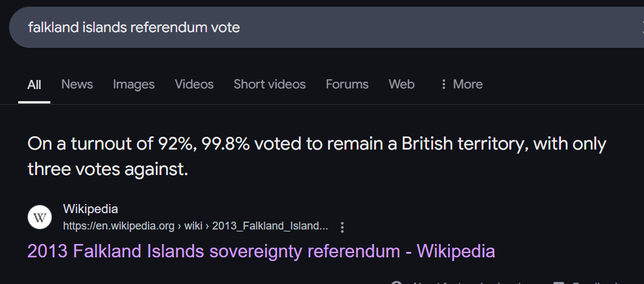This screenshot has height=284, width=644.
Task: Click inside the search box with the Falkland query
Action: point(303,27)
